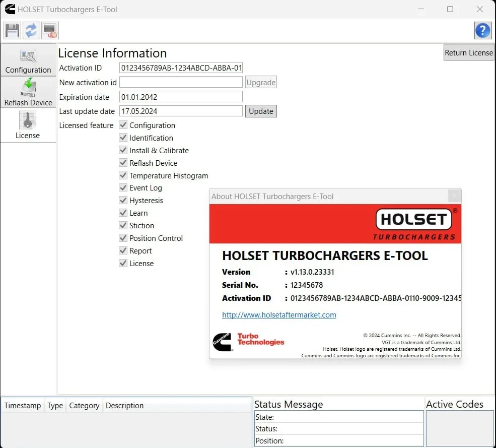496x448 pixels.
Task: Toggle the Stiction checkbox
Action: 123,225
